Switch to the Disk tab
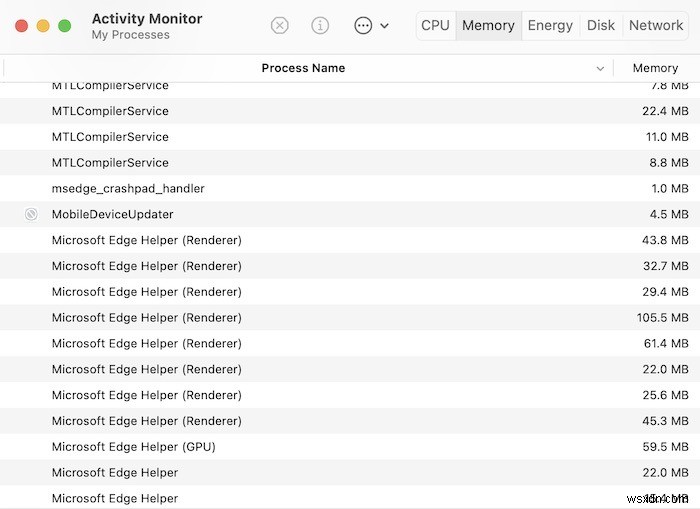Screen dimensions: 700x509 [601, 25]
